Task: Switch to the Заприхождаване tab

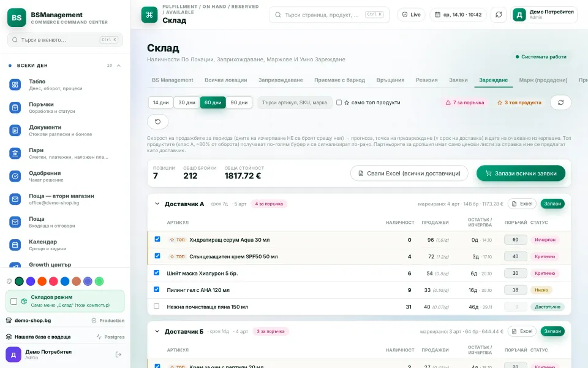Action: click(x=281, y=80)
